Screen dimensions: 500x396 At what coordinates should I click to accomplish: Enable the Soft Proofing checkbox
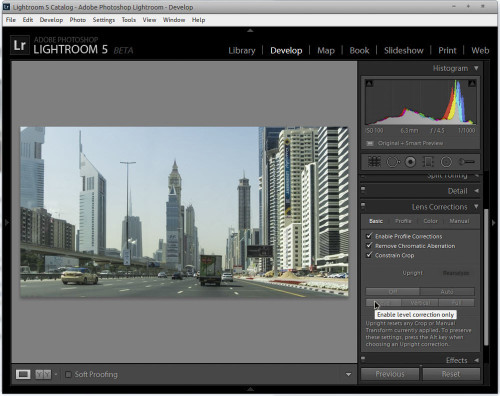tap(68, 375)
